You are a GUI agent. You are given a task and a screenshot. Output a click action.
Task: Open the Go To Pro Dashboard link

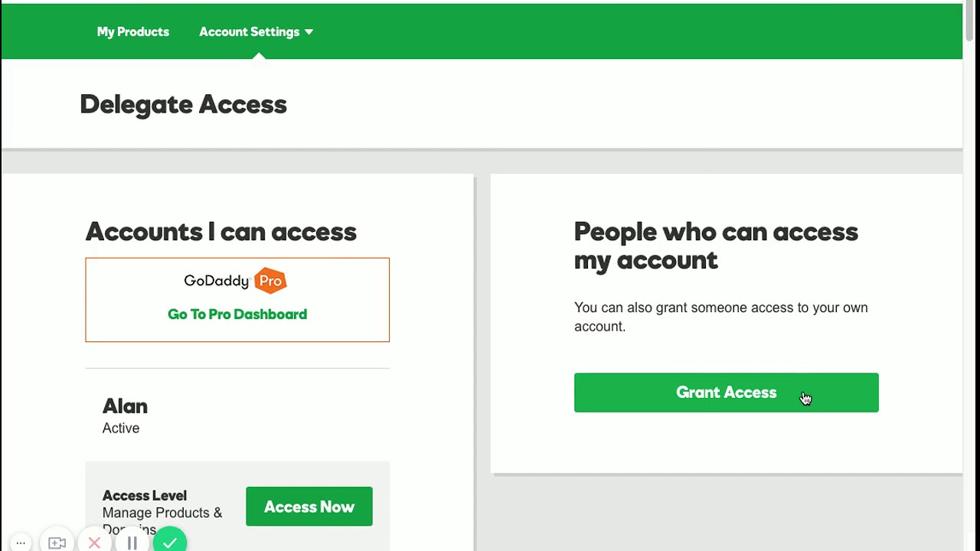[237, 315]
